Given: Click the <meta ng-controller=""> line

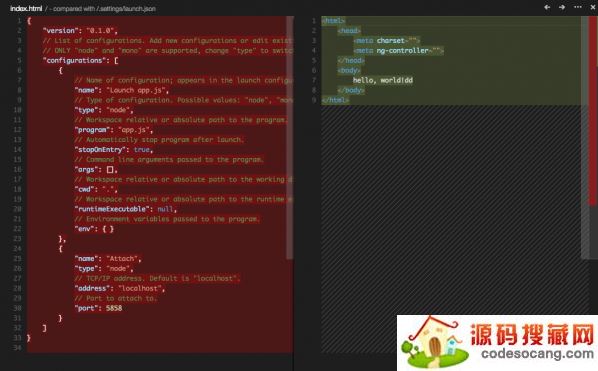Looking at the screenshot, I should point(398,50).
